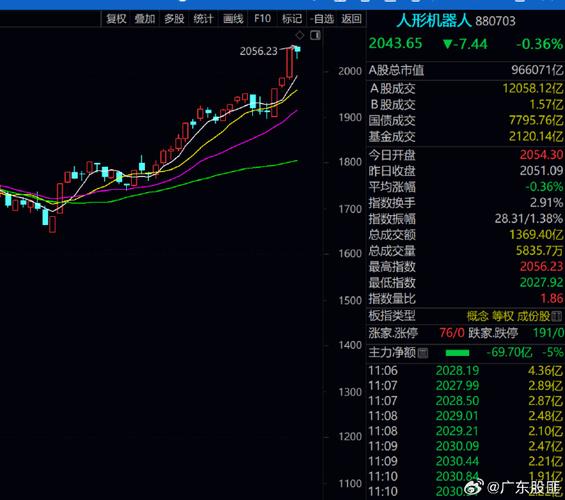Click the green net-inflow bar in 主力净额 row
Screen dimensions: 565x500
pyautogui.click(x=457, y=353)
